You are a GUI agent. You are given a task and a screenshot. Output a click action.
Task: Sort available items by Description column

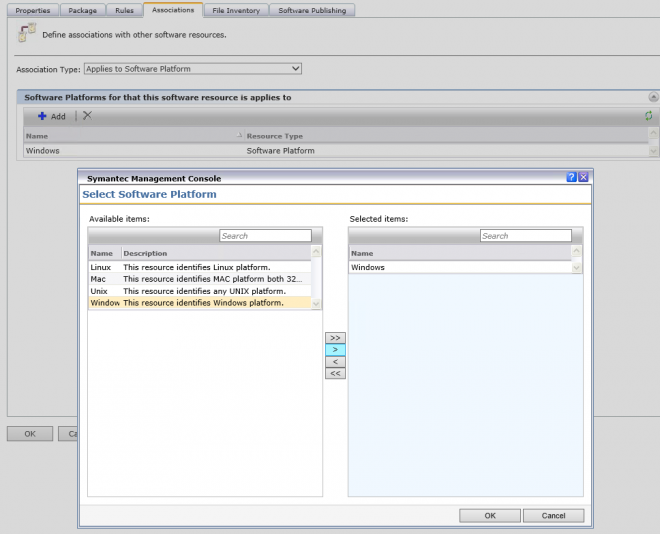[x=216, y=253]
